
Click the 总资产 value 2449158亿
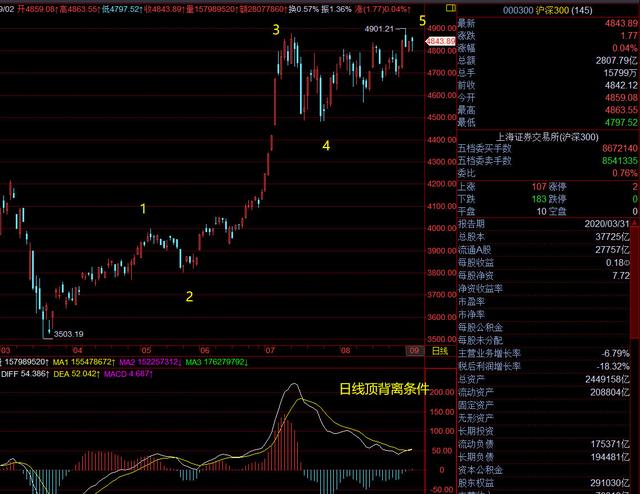point(607,379)
